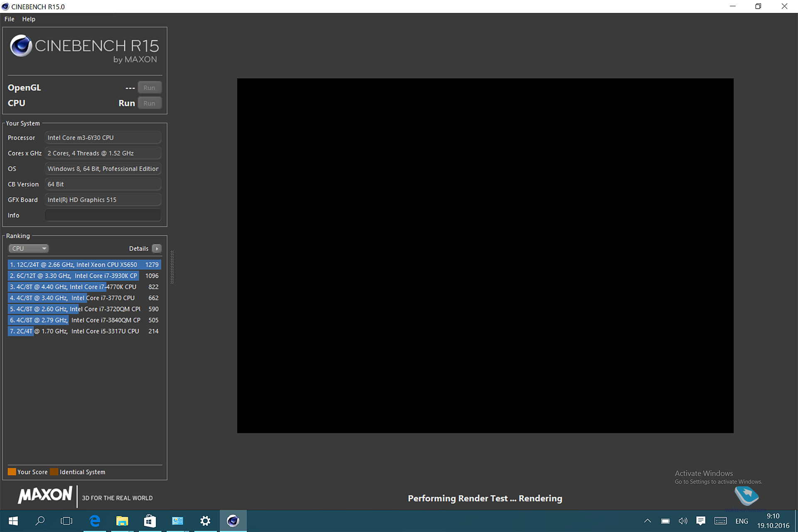Click the orange Your Score swatch
Screen dimensions: 798x532
(12, 472)
